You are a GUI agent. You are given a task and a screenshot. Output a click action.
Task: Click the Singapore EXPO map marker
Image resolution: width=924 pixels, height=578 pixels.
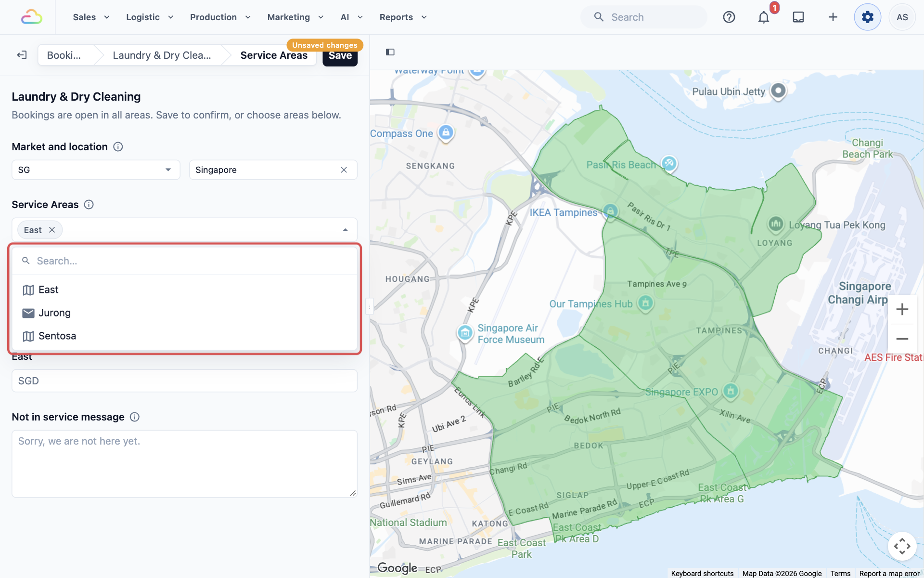coord(731,392)
